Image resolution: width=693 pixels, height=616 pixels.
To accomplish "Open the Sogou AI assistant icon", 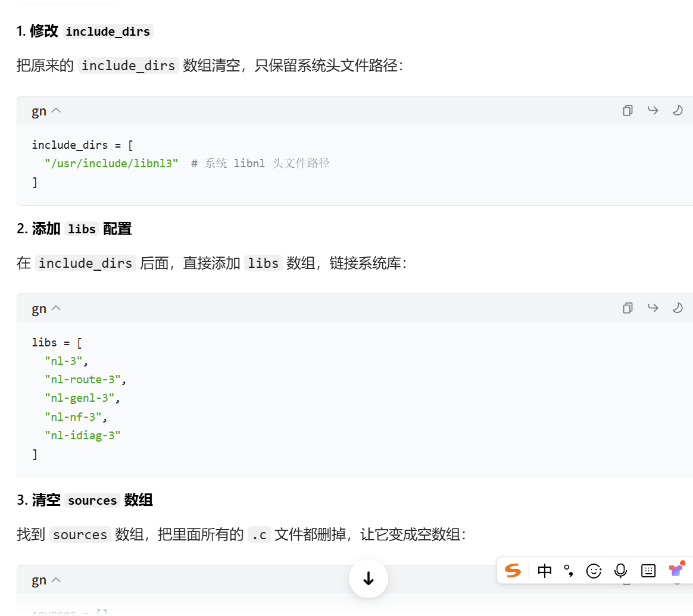I will click(x=676, y=570).
